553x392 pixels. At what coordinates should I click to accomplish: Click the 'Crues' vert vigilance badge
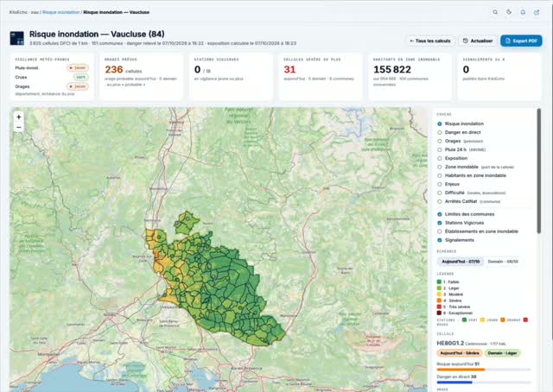[80, 77]
